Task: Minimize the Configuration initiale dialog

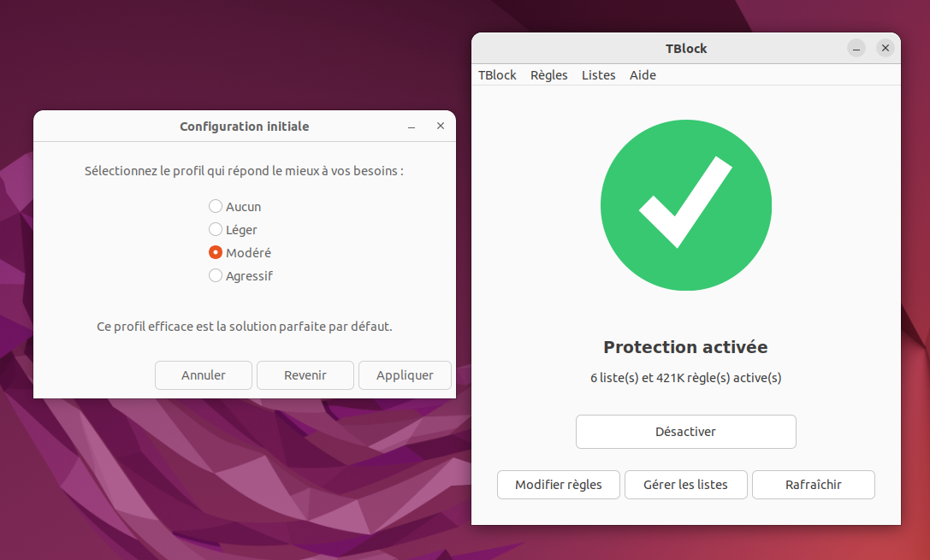Action: click(412, 127)
